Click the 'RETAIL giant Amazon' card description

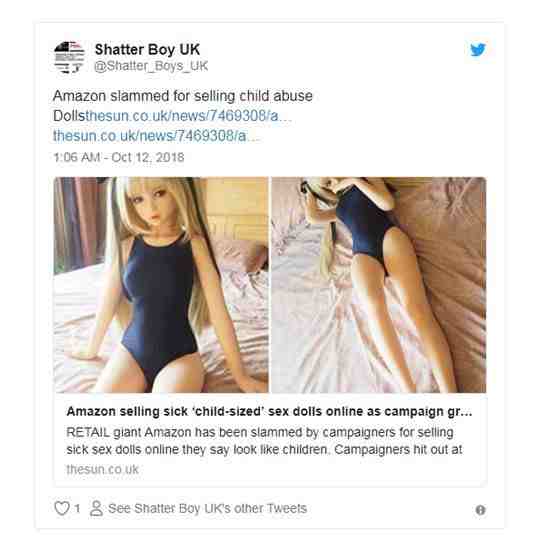click(264, 441)
